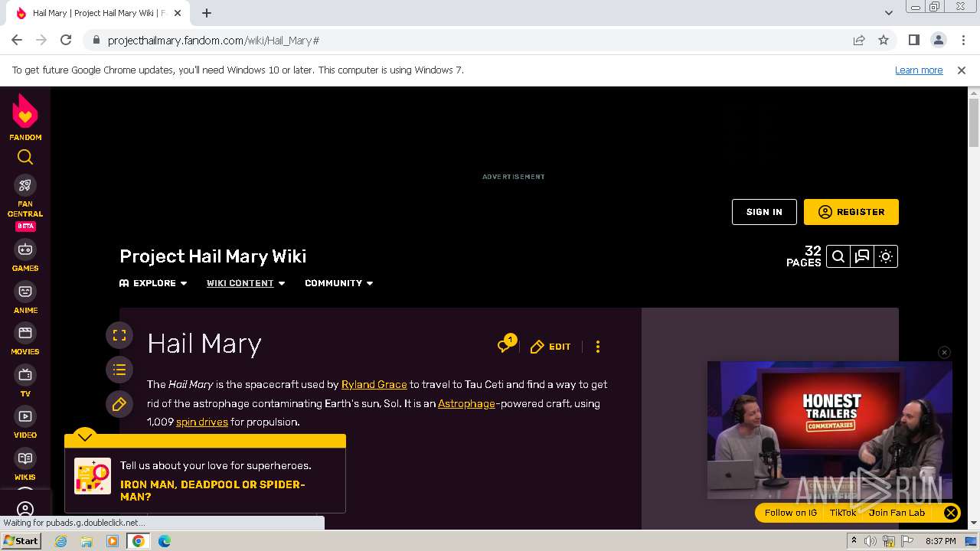
Task: Share this page from address bar
Action: (x=859, y=40)
